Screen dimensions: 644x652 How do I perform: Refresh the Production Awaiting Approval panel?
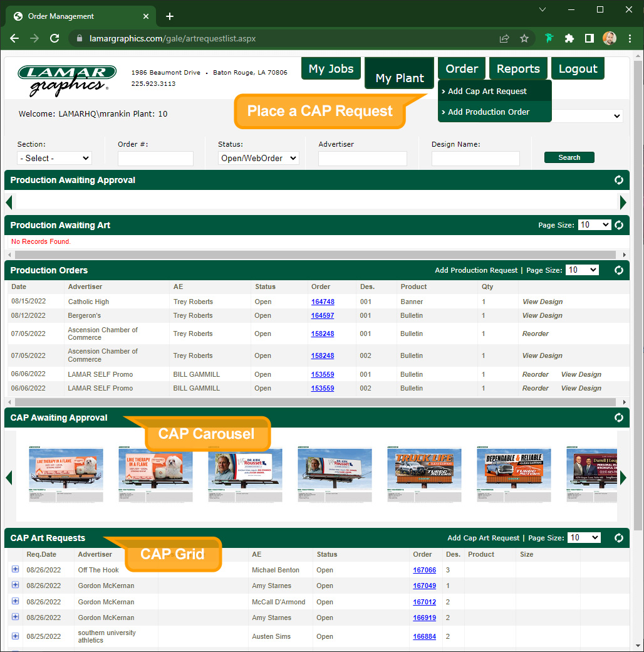619,180
